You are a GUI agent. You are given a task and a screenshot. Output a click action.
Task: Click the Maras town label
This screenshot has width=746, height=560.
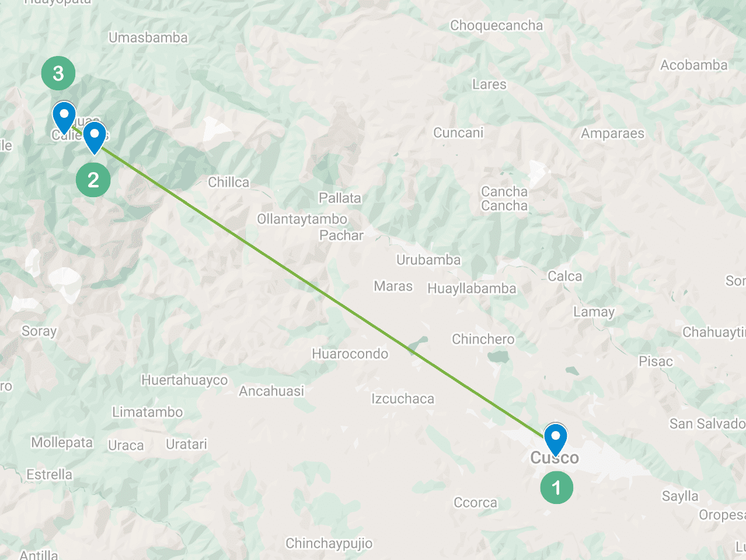point(393,286)
